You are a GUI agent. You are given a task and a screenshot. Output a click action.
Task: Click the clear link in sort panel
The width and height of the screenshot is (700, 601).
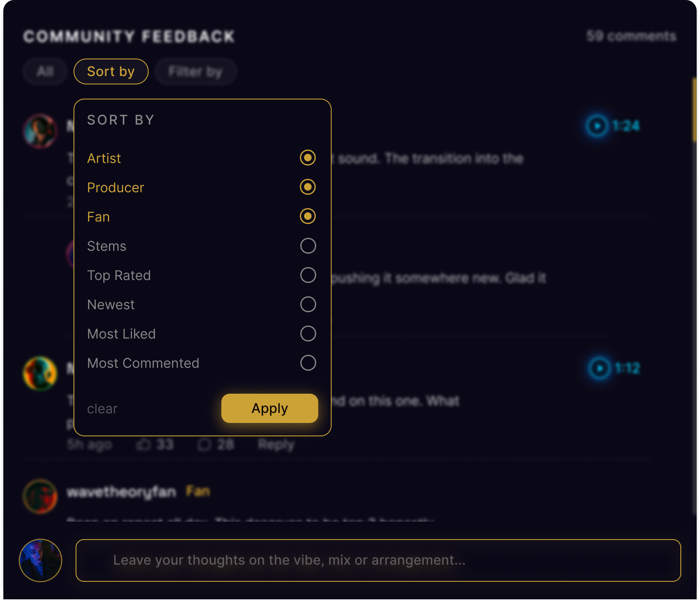click(x=102, y=409)
